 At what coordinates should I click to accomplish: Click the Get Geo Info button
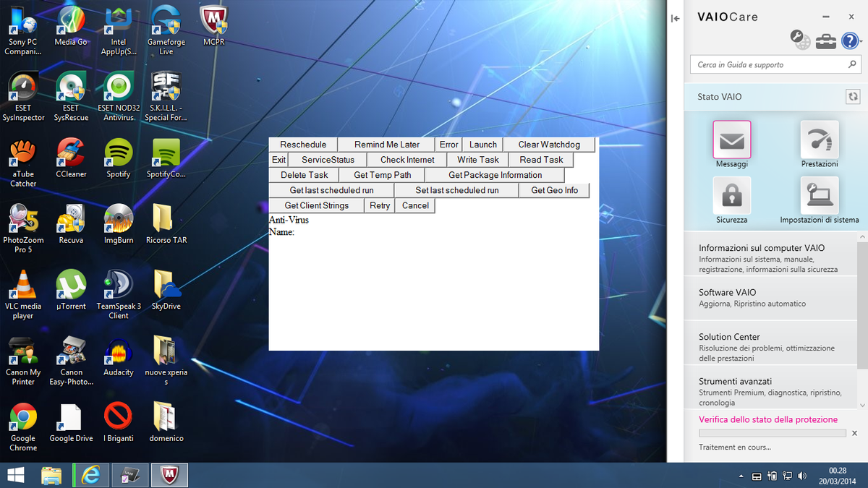[x=554, y=190]
